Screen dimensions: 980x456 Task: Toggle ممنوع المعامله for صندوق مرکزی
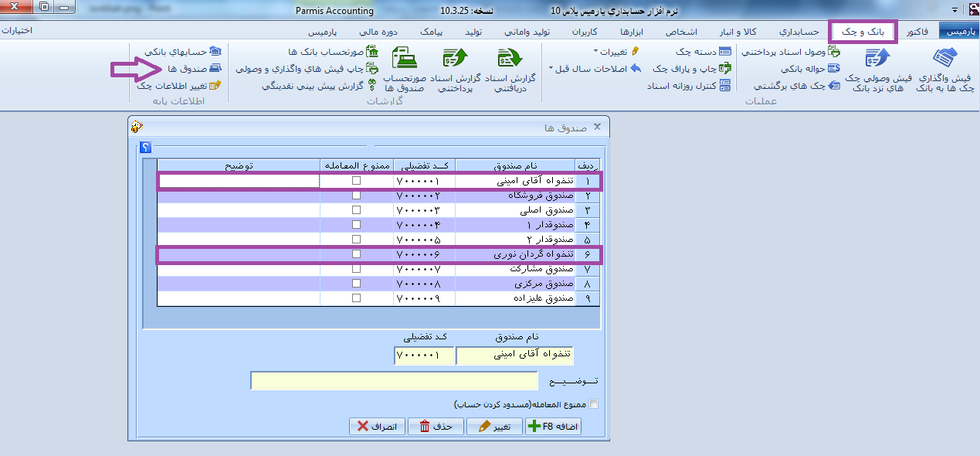(x=356, y=284)
